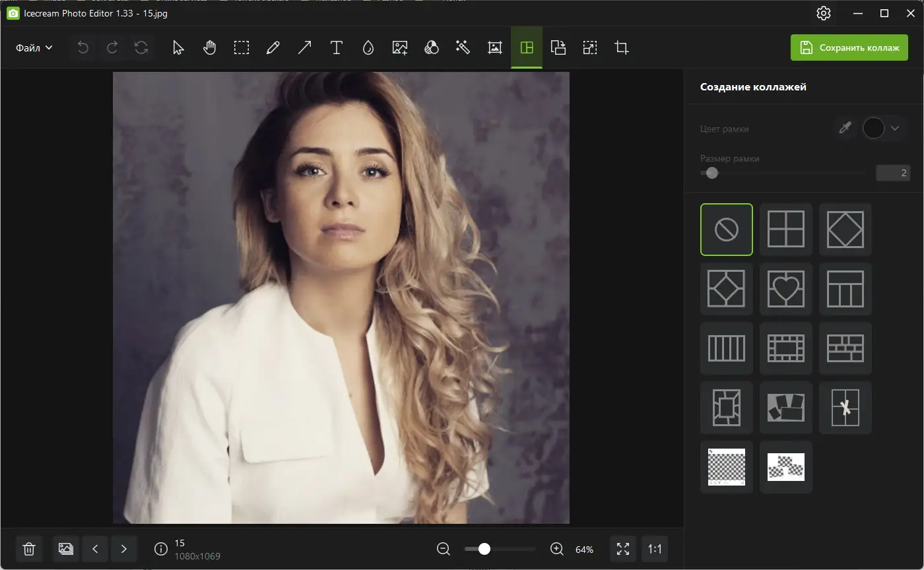Click the frame size value field
Screen dimensions: 924x570
(x=893, y=173)
